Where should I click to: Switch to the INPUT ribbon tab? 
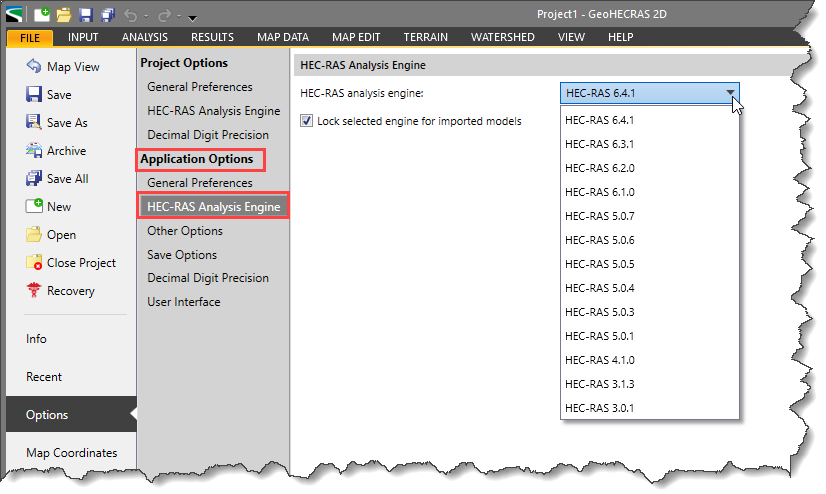point(83,37)
